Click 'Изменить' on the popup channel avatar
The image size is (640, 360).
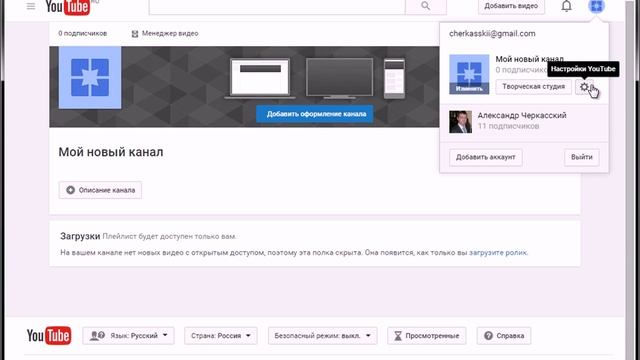tap(469, 89)
